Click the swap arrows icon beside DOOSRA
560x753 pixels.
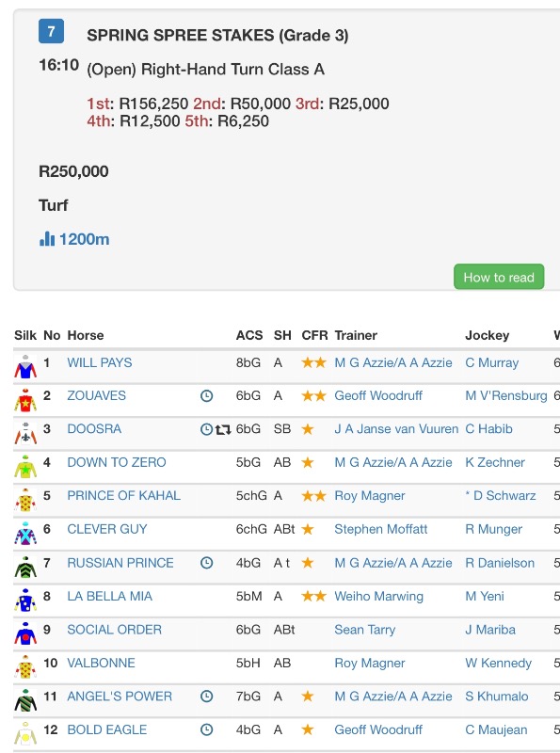pyautogui.click(x=223, y=429)
